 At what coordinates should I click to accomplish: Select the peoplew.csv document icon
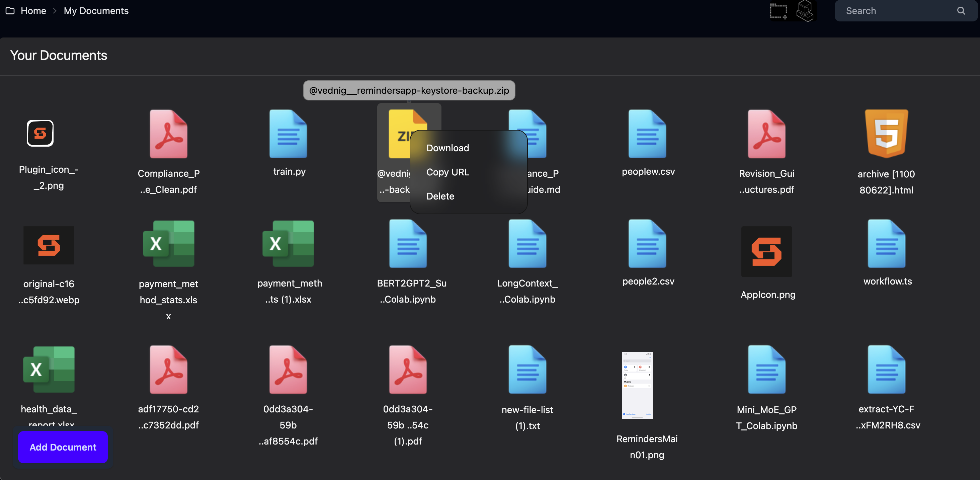pos(647,134)
